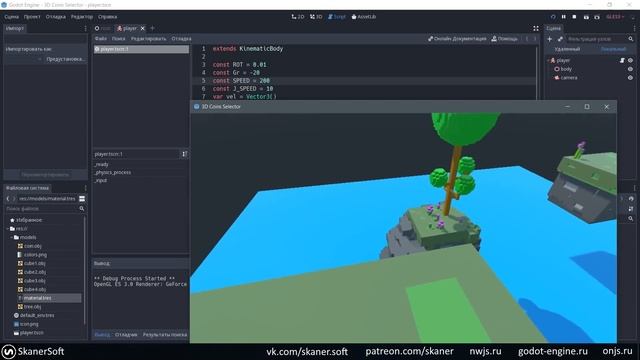Stop the running scene
The height and width of the screenshot is (360, 640).
pos(574,17)
